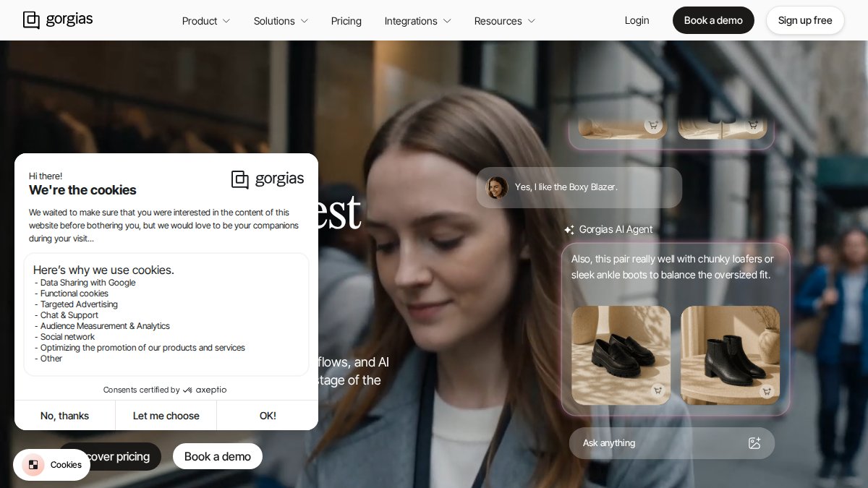Image resolution: width=868 pixels, height=488 pixels.
Task: Choose the Let me choose option
Action: click(x=166, y=416)
